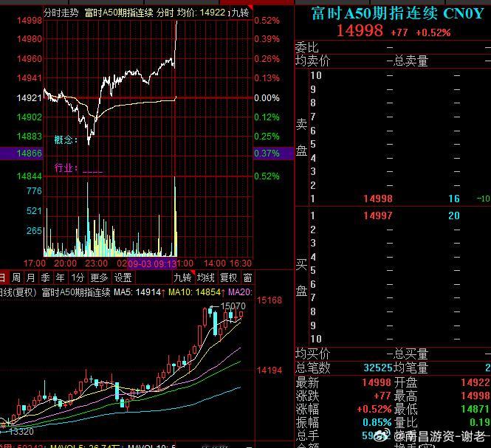The height and width of the screenshot is (448, 491).
Task: Click the 13320 low marker on K-line
Action: (x=21, y=432)
